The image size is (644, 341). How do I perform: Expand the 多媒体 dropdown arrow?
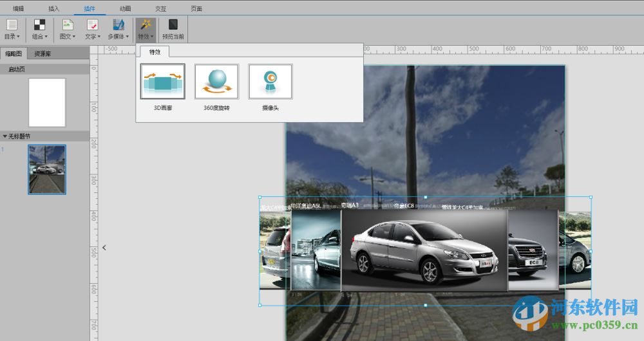pos(128,37)
